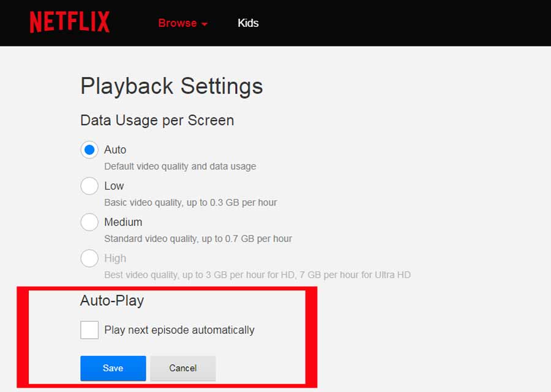
Task: Click the Auto option label
Action: [115, 150]
